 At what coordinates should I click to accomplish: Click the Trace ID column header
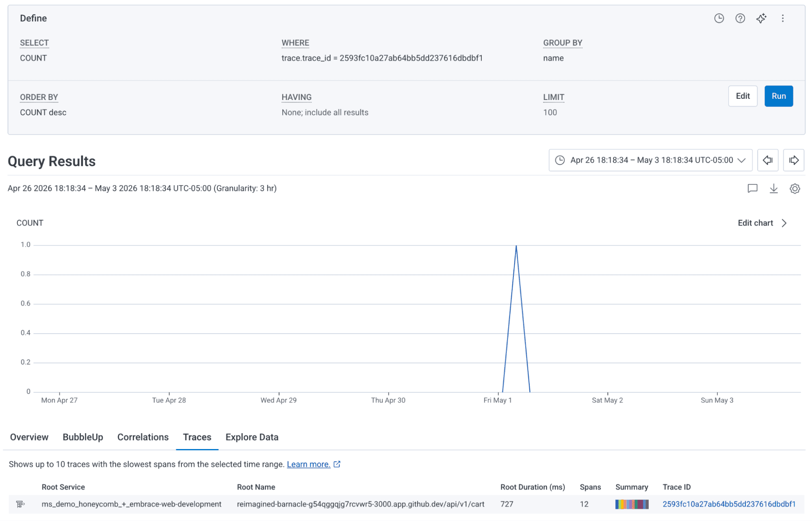[676, 487]
